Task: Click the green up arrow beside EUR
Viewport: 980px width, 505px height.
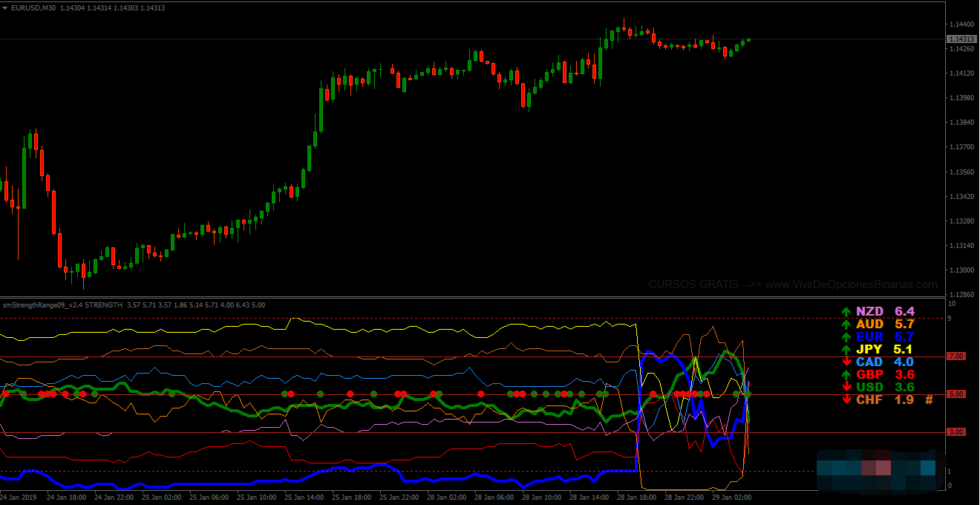Action: 846,337
